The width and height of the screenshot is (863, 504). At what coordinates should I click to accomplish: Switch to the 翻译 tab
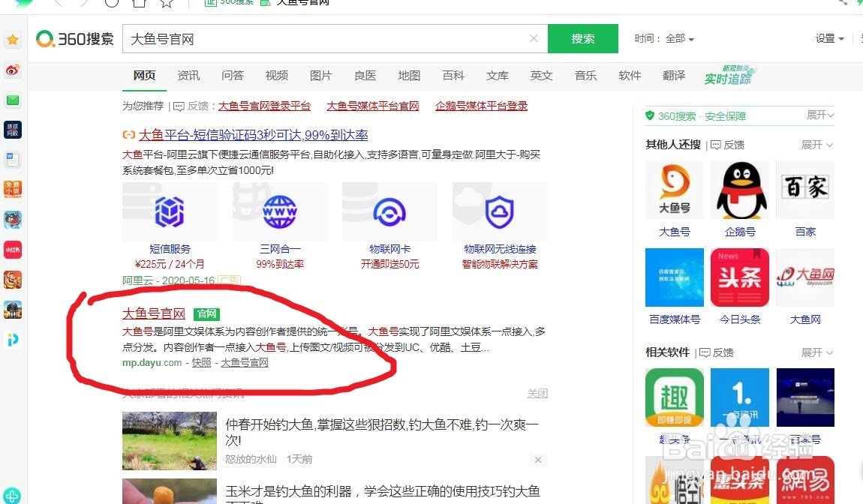click(674, 76)
